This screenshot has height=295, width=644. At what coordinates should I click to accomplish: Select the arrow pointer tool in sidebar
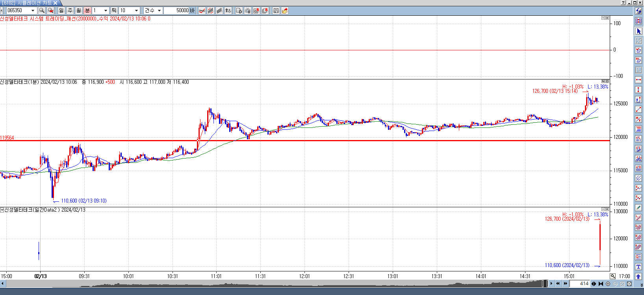click(638, 31)
